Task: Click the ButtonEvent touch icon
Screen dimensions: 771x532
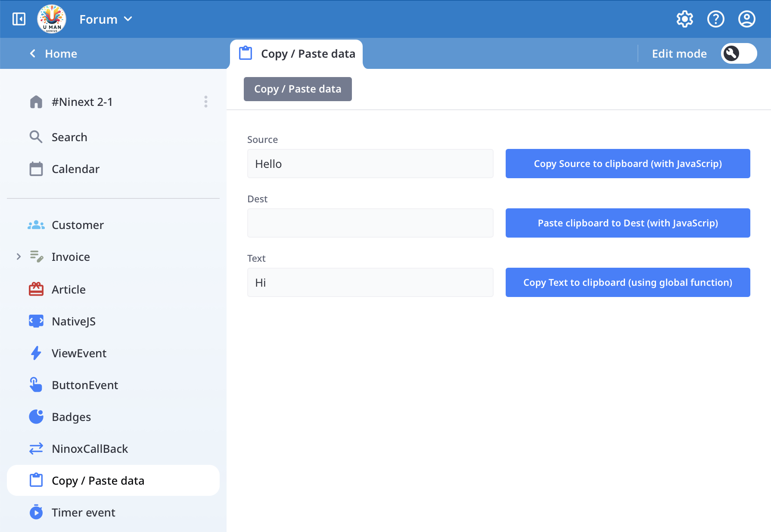Action: coord(36,385)
